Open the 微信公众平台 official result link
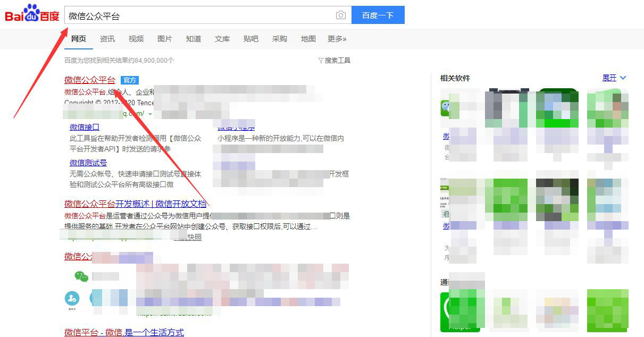Screen dimensions: 644x337 pos(89,80)
